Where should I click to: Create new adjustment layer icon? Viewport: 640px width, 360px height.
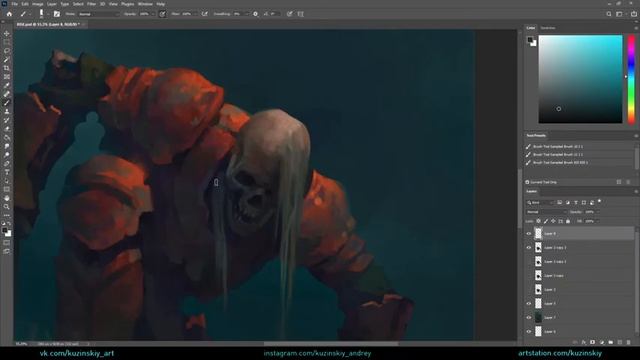602,342
